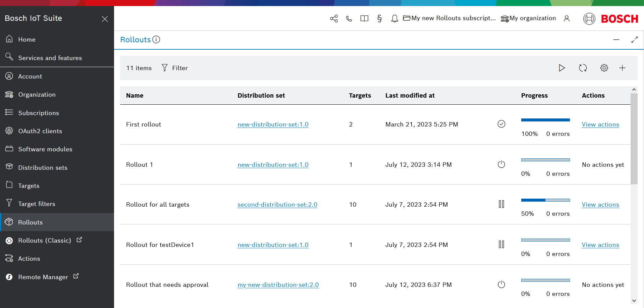View actions for First rollout
The width and height of the screenshot is (644, 308).
click(600, 124)
